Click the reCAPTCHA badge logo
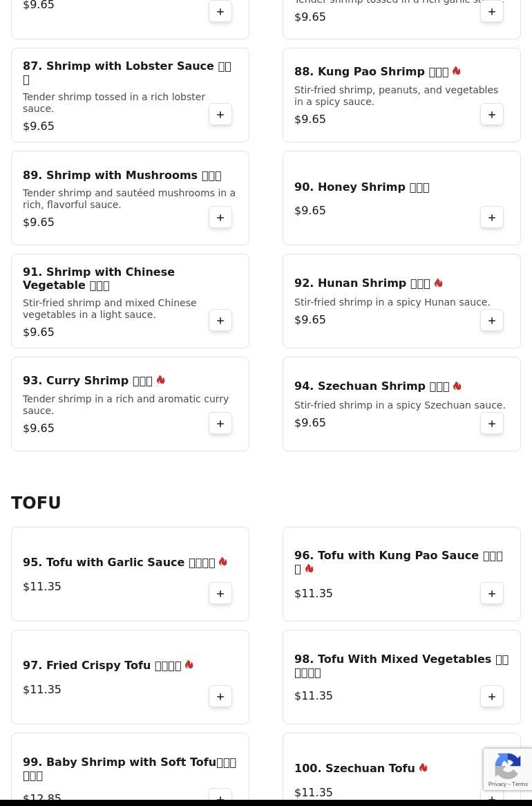Image resolution: width=532 pixels, height=806 pixels. [507, 766]
